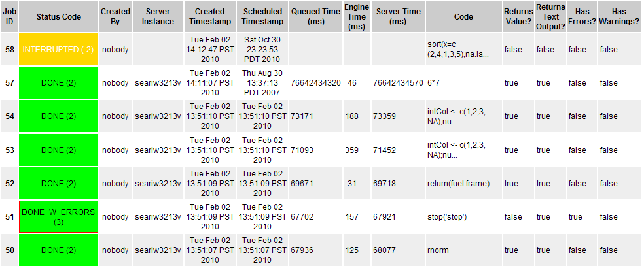Sort by the Server Instance header
Viewport: 644px width, 266px height.
pos(158,16)
